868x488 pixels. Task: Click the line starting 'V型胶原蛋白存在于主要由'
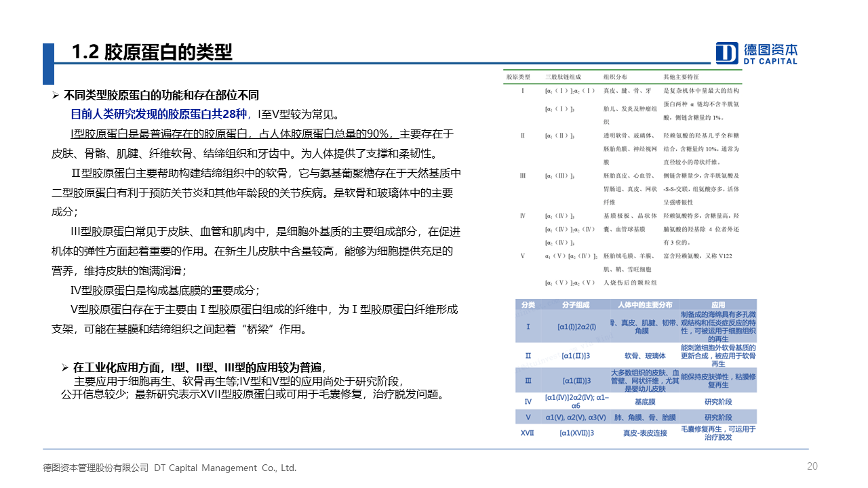point(264,310)
